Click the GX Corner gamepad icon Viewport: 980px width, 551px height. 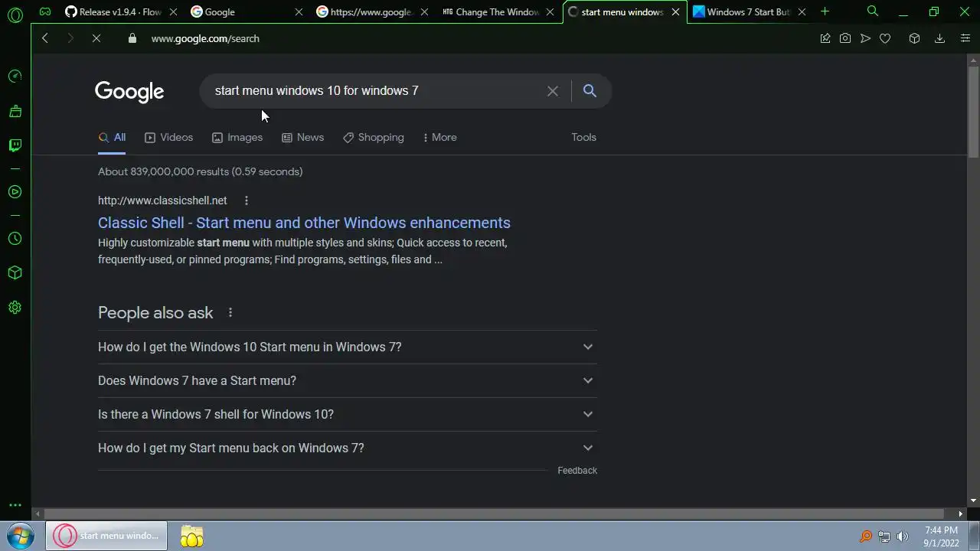click(x=45, y=11)
